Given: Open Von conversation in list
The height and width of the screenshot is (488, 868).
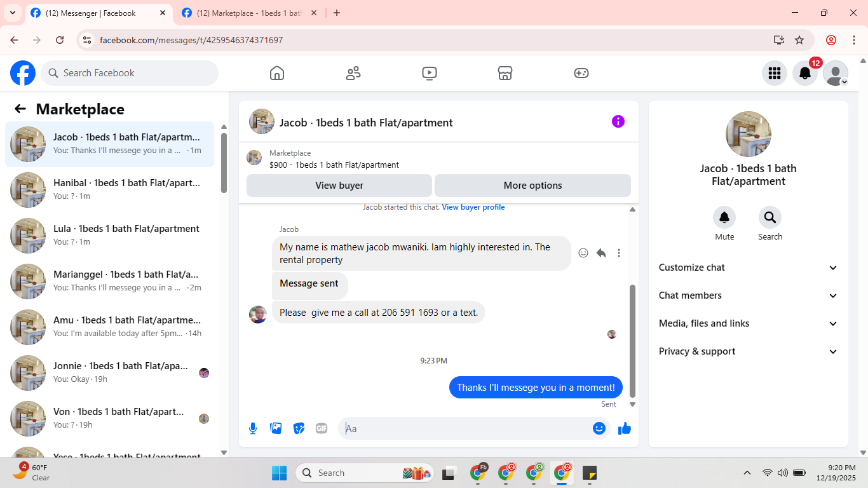Looking at the screenshot, I should (x=109, y=419).
